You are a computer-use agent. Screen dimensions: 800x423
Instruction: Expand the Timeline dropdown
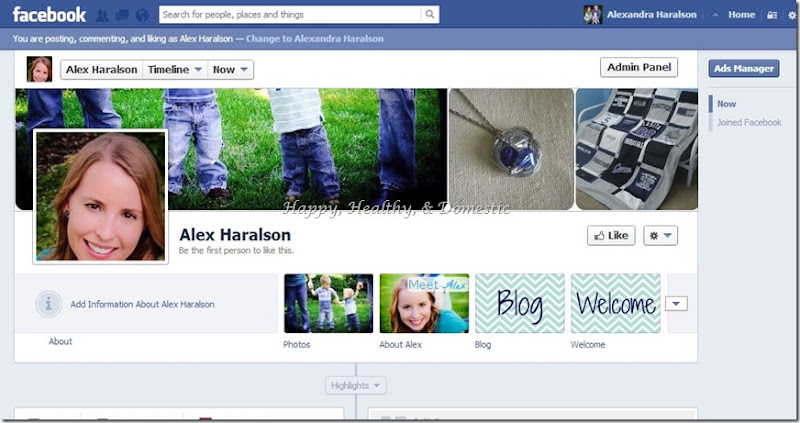pyautogui.click(x=175, y=69)
